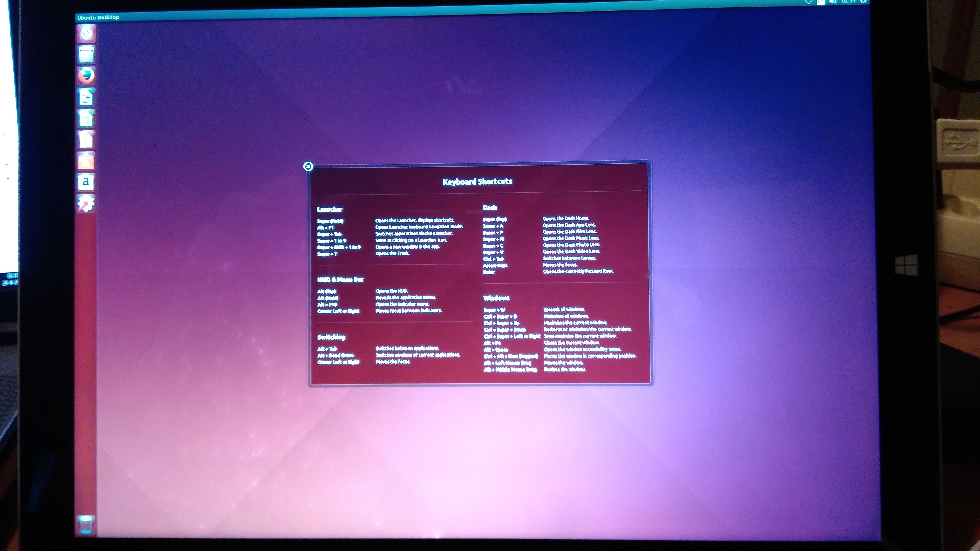The image size is (980, 551).
Task: Click 'Moves focus between indicators.' text
Action: coord(409,311)
